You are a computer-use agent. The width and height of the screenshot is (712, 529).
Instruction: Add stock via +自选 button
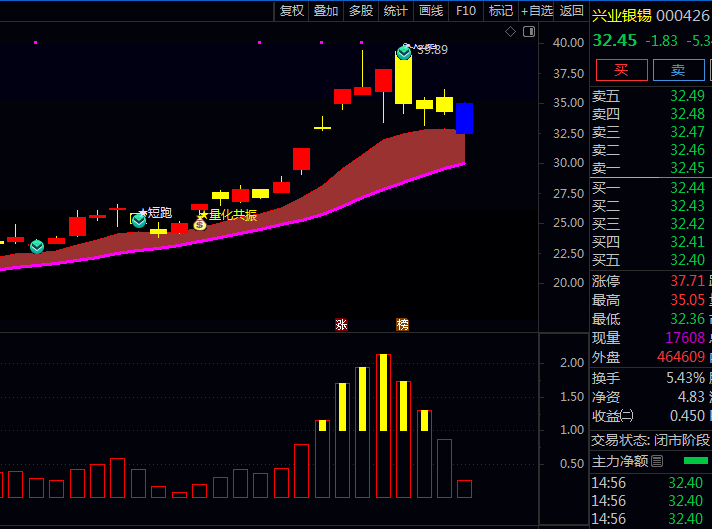(x=536, y=10)
